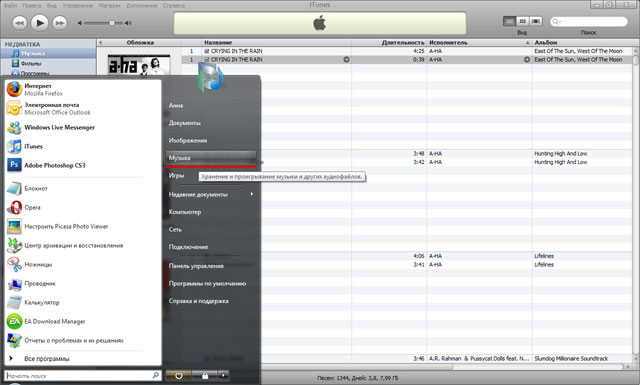Click the music user picture atop Start menu

211,76
